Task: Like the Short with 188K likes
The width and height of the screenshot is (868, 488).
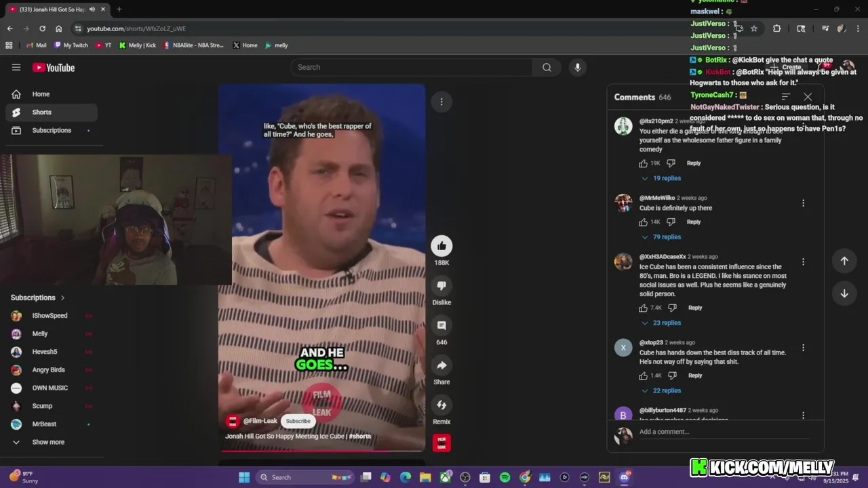Action: (x=441, y=246)
